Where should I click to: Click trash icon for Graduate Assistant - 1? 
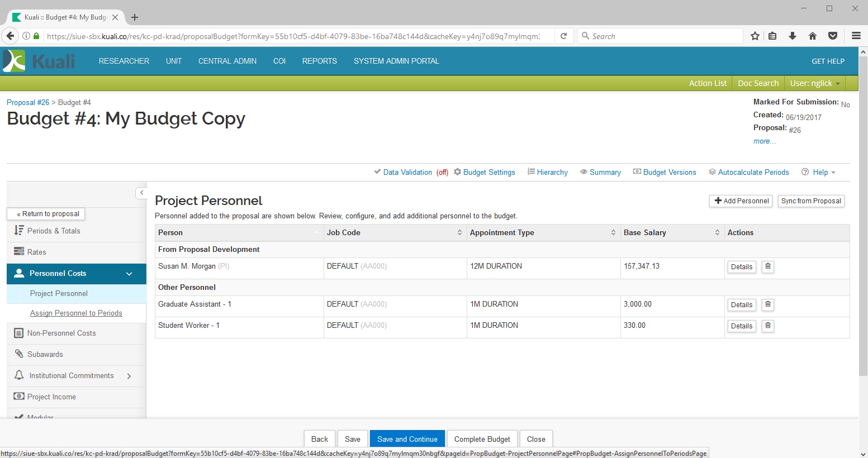tap(768, 304)
